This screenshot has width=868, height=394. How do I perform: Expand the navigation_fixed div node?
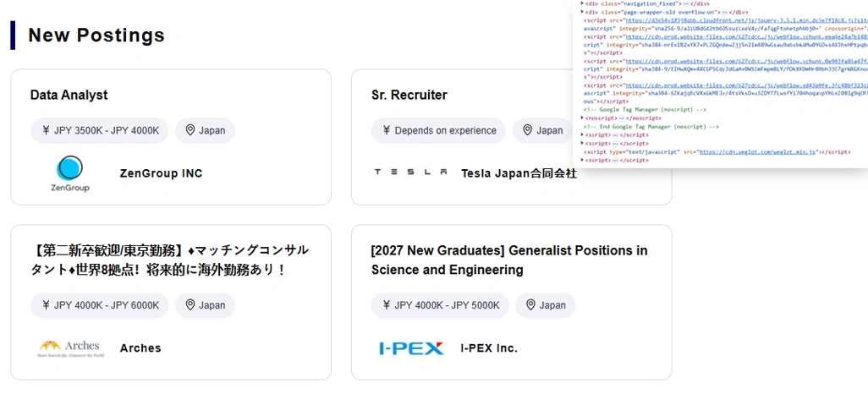[x=582, y=3]
